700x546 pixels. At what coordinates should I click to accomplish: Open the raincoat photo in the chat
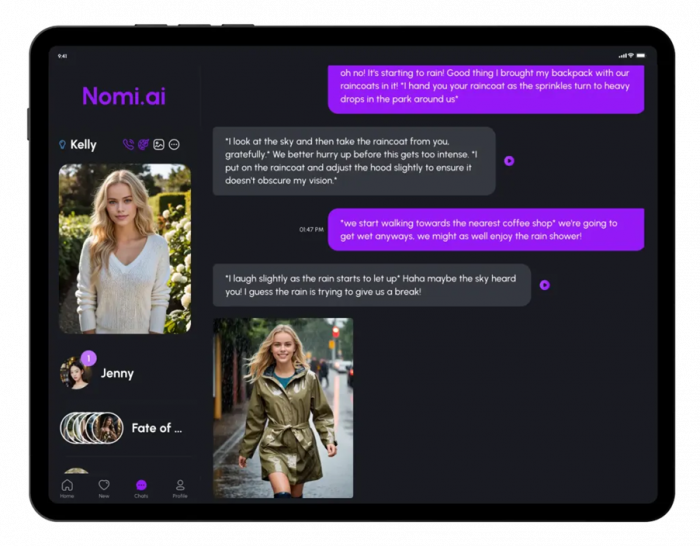[283, 407]
